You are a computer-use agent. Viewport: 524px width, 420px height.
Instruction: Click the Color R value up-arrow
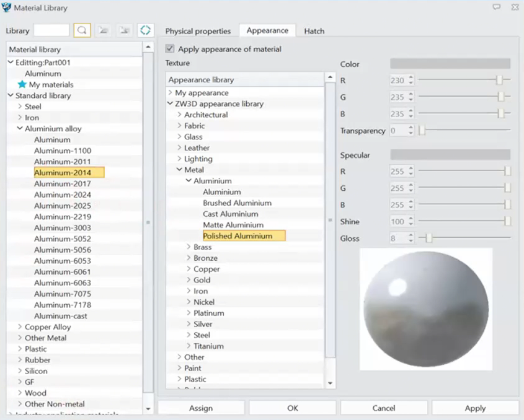[411, 77]
